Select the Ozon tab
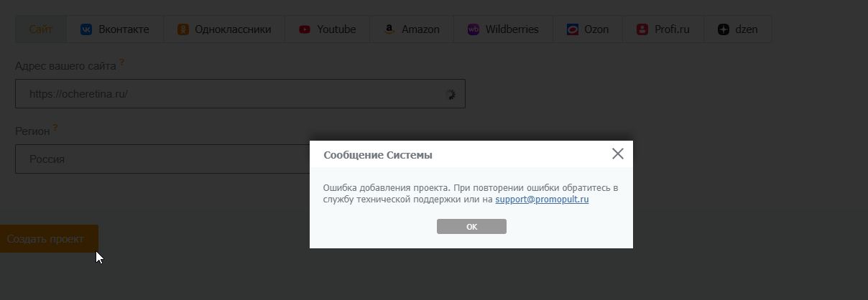Screen dimensions: 868x300 pos(588,29)
